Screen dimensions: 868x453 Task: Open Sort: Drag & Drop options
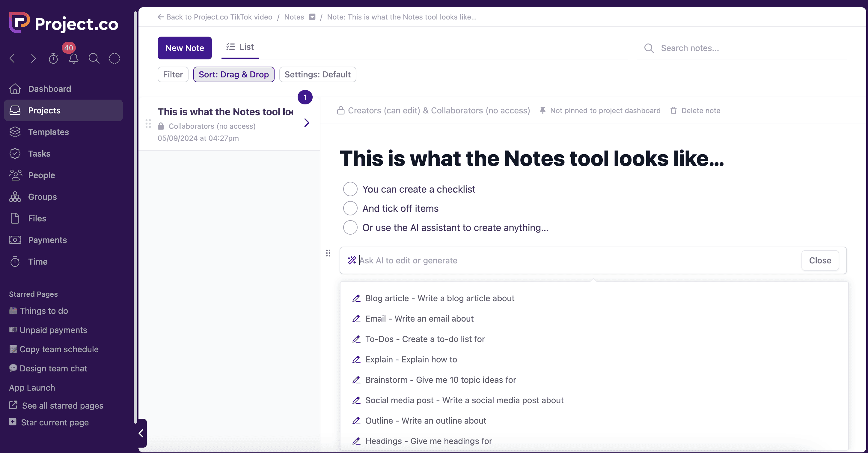[233, 74]
